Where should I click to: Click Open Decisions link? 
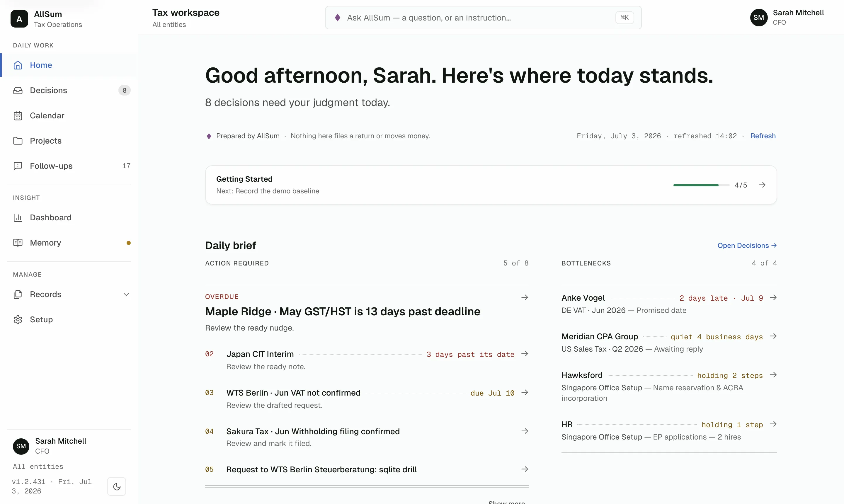[x=747, y=246]
